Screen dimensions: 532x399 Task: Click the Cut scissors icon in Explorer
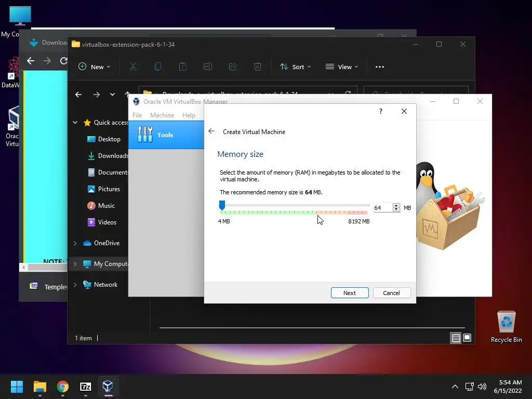(x=132, y=67)
